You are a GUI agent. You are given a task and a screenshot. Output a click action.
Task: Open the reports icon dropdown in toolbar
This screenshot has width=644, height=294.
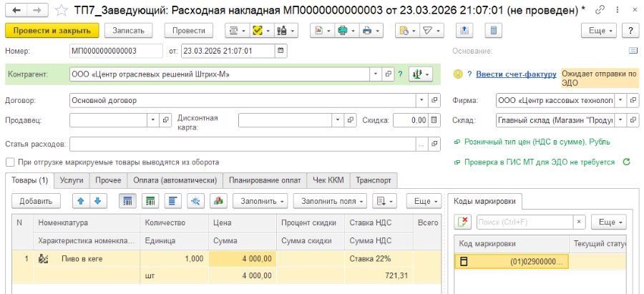(323, 30)
